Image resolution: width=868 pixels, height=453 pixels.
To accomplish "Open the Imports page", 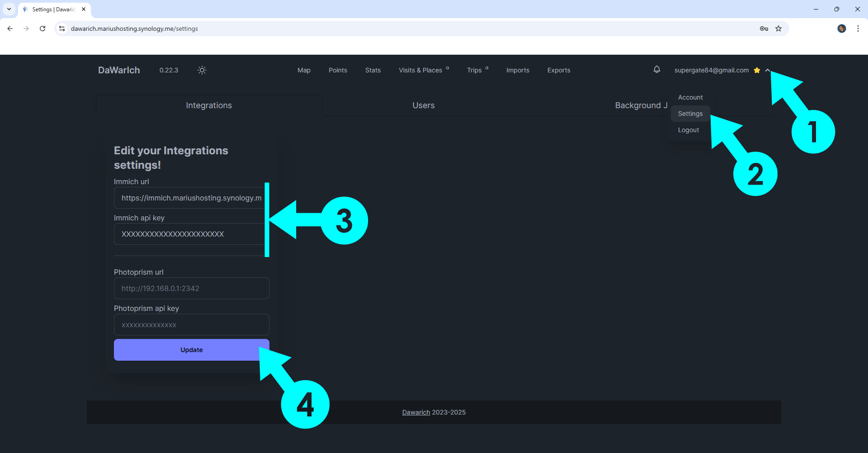I will (x=518, y=70).
